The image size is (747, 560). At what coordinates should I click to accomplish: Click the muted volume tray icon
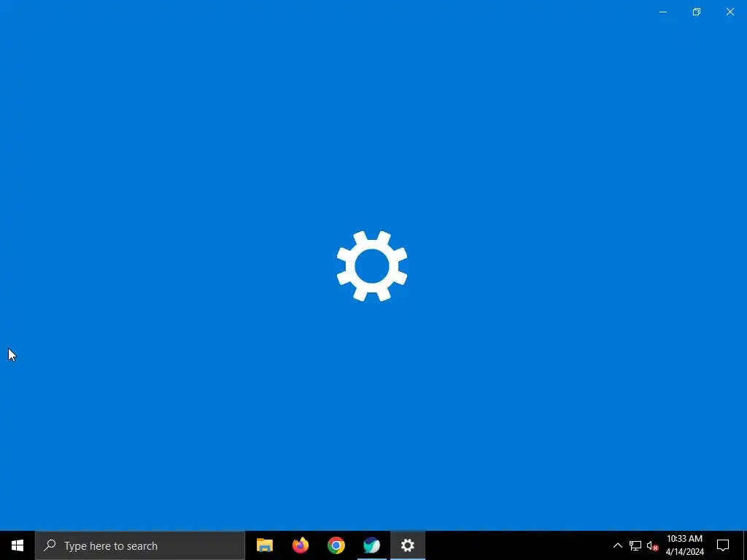pos(653,545)
